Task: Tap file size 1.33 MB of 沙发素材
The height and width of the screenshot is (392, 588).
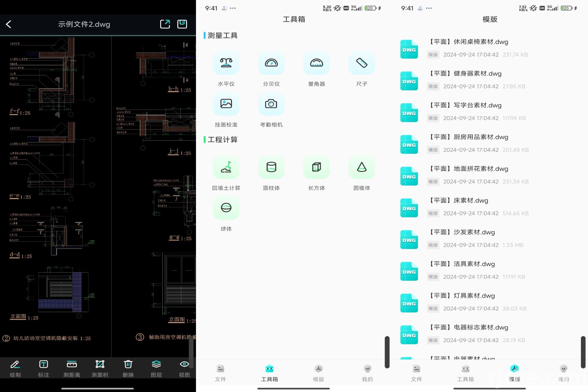Action: click(513, 245)
